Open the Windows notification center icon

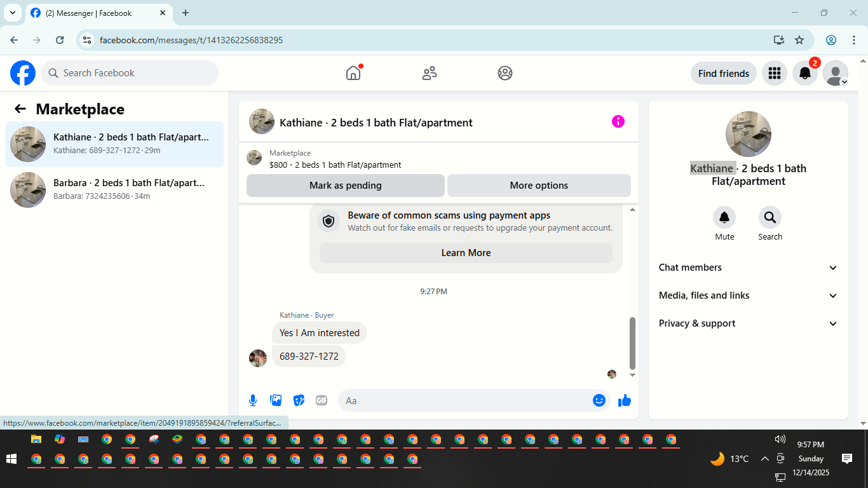pos(846,459)
